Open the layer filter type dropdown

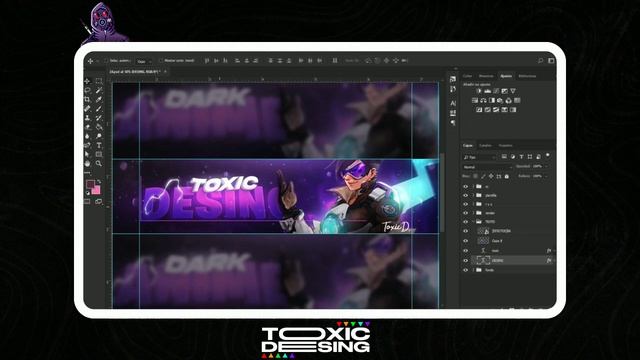tap(480, 157)
